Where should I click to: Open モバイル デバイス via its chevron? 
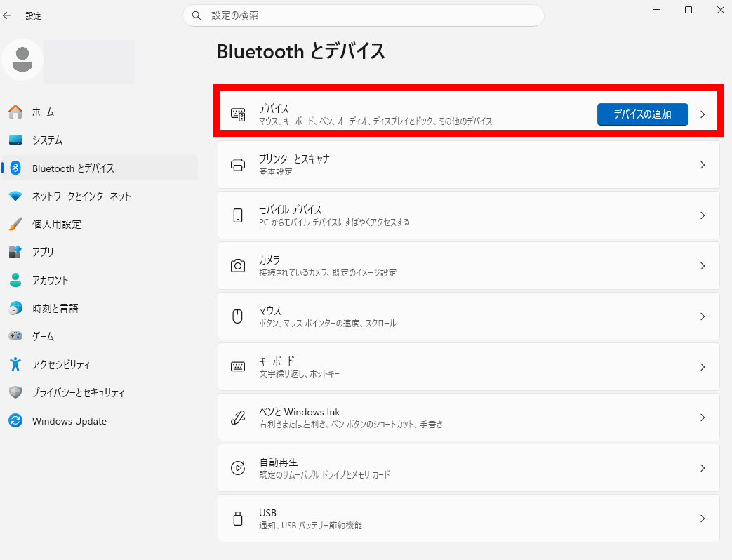coord(703,215)
